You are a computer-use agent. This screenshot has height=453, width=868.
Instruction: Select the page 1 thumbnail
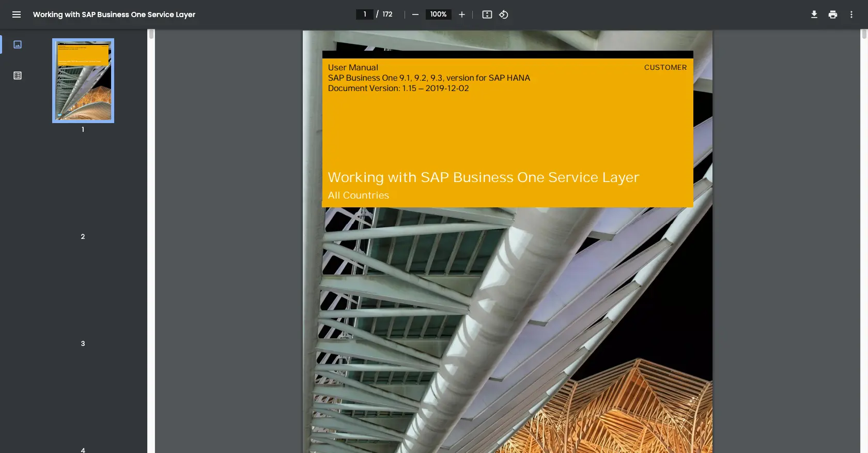tap(83, 81)
